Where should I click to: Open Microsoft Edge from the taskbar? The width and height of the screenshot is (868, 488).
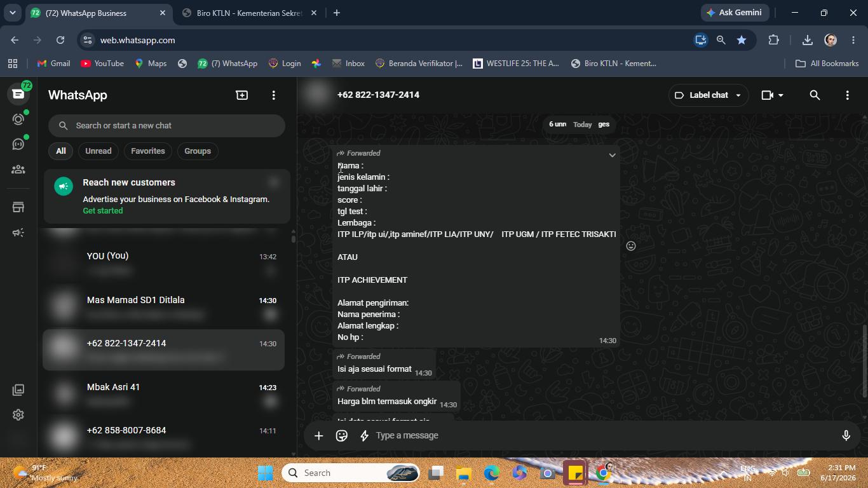(491, 473)
